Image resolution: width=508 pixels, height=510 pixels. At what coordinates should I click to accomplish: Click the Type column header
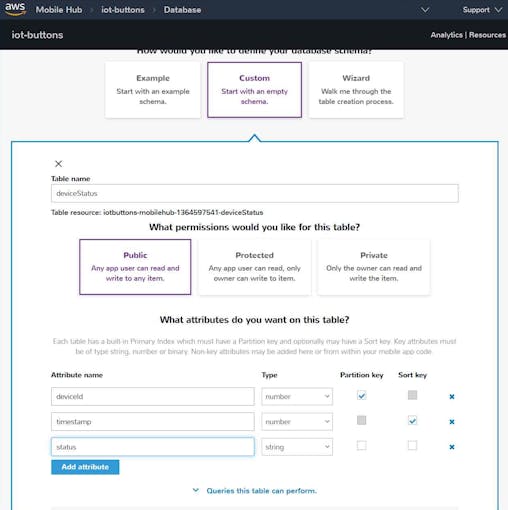click(269, 375)
